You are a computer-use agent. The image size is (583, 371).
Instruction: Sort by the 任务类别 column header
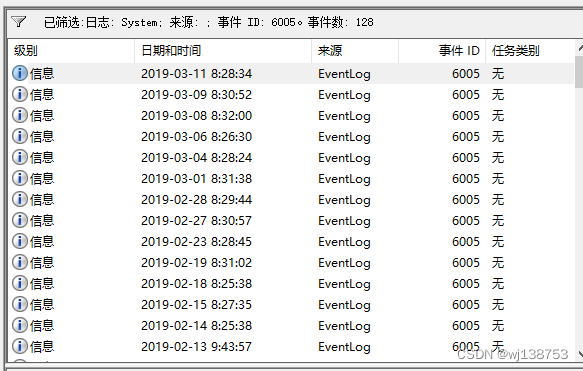click(x=530, y=51)
